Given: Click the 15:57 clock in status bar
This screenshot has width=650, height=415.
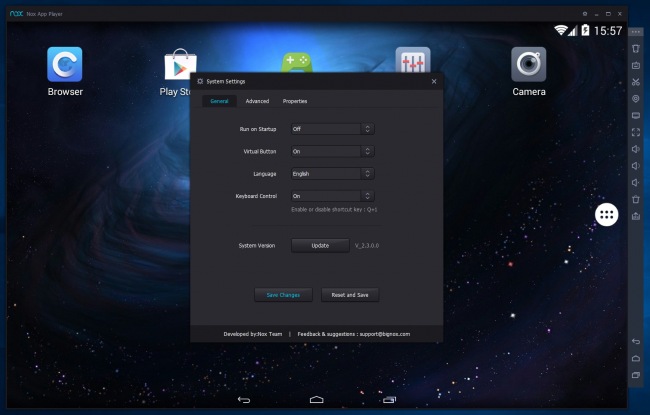Looking at the screenshot, I should (608, 31).
